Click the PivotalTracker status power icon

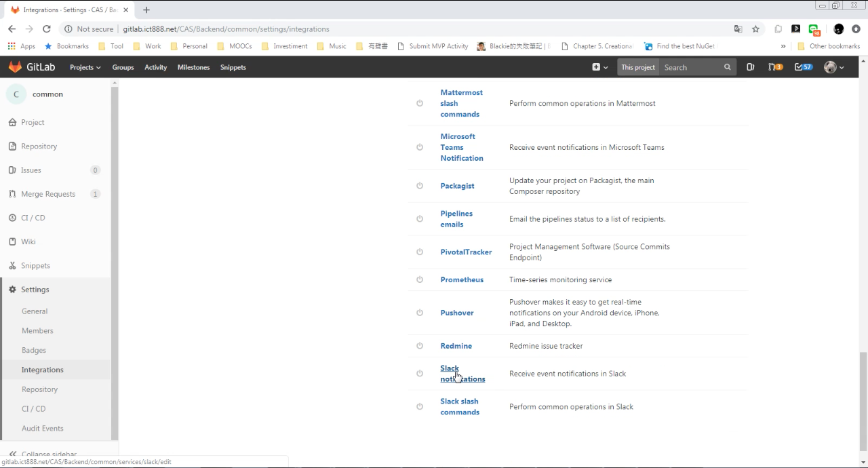coord(420,252)
